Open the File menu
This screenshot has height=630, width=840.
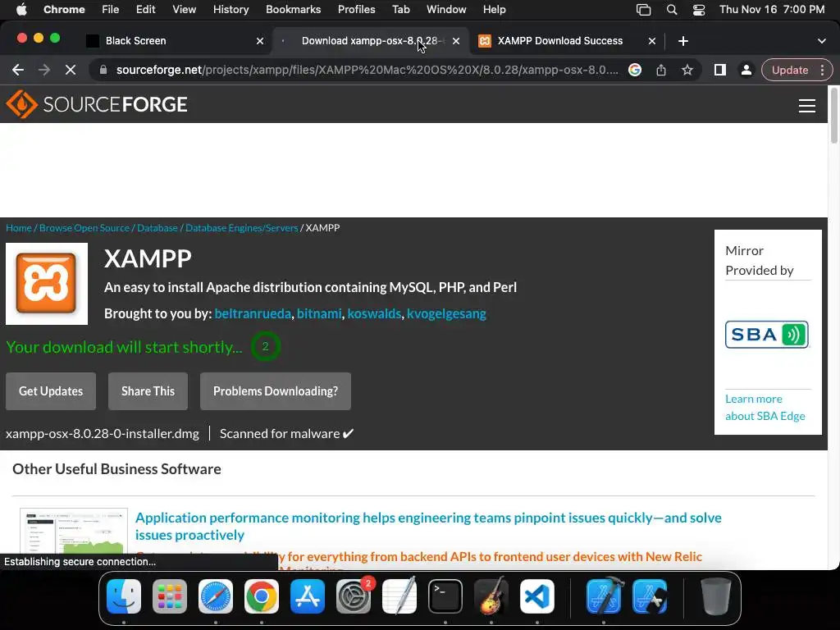(111, 10)
